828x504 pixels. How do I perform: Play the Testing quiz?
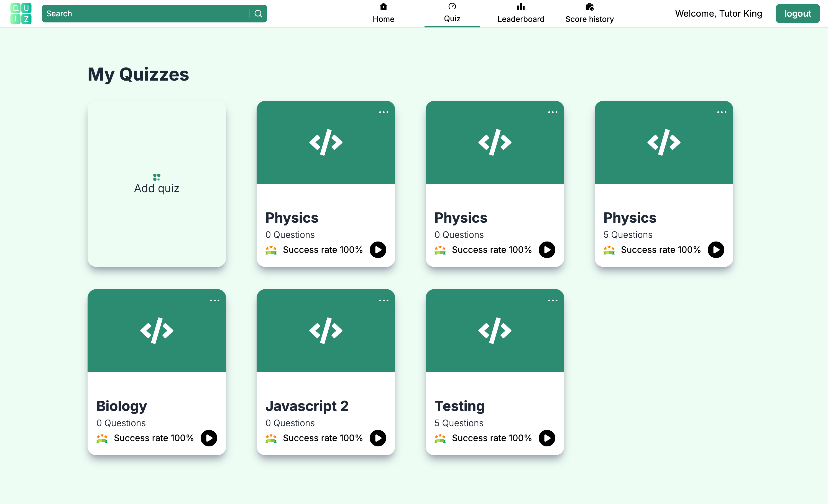[547, 438]
